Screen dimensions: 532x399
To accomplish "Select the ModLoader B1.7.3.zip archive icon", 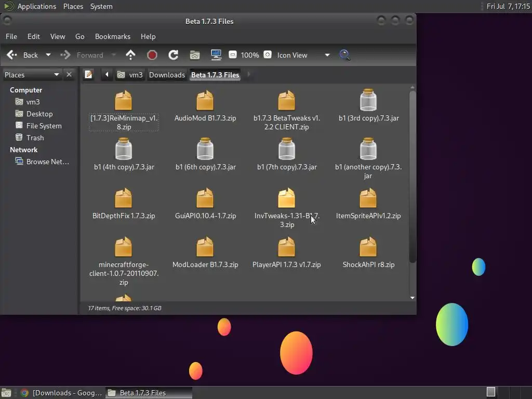I will coord(205,247).
